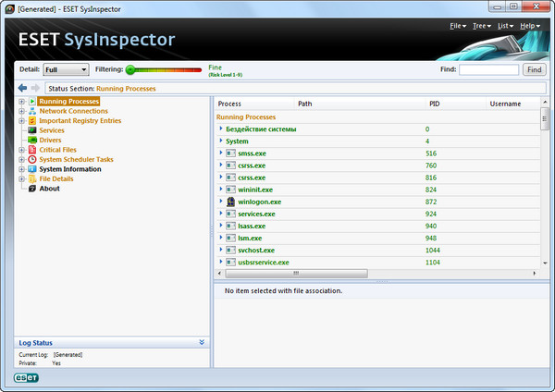Image resolution: width=555 pixels, height=392 pixels.
Task: Open the Help menu
Action: click(529, 26)
